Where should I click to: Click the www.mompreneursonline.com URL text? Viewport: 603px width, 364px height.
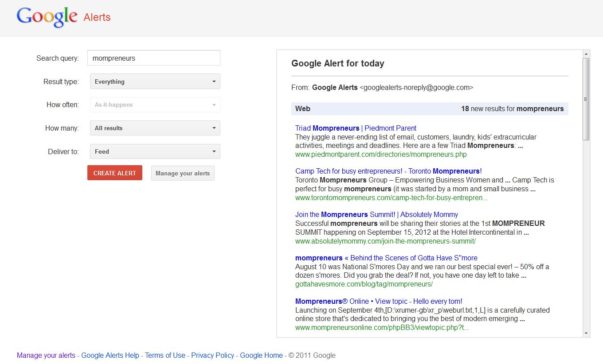(382, 328)
